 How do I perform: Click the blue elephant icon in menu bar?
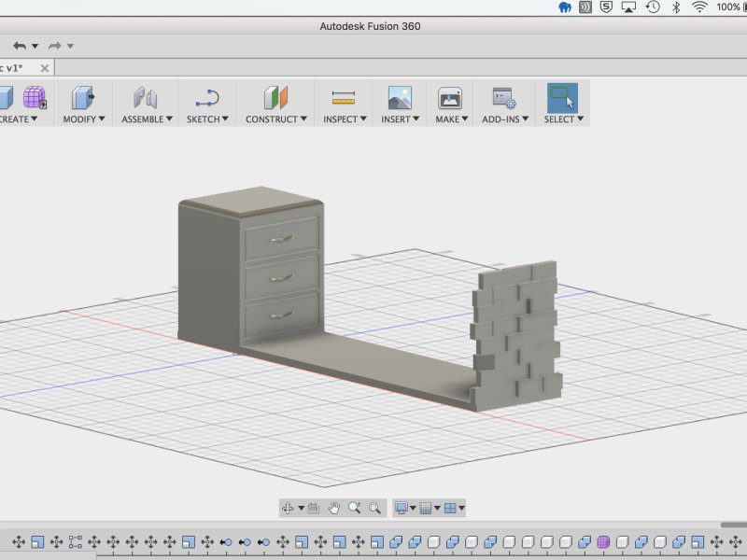(x=565, y=7)
